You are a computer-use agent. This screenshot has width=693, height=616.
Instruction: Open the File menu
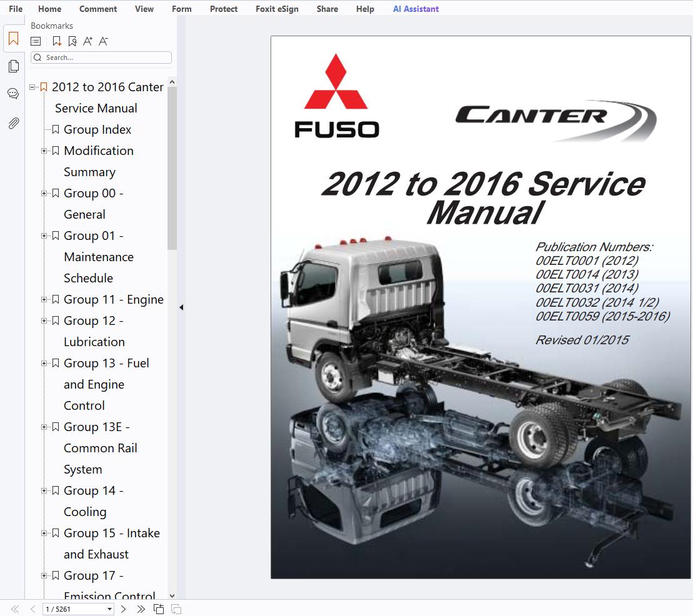(x=16, y=9)
